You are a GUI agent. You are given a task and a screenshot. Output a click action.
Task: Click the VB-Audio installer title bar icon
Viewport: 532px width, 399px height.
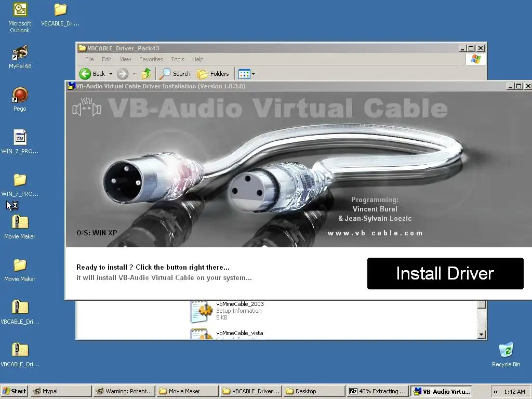coord(71,86)
